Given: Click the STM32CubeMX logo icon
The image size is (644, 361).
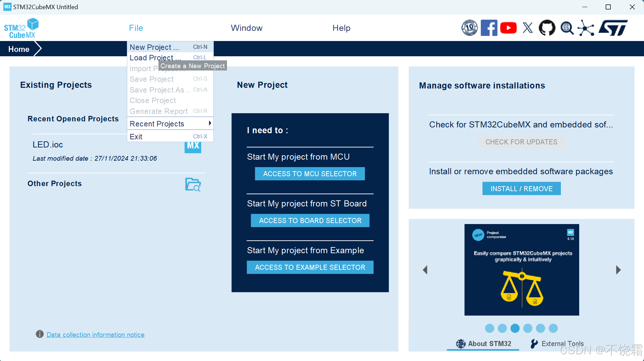Looking at the screenshot, I should click(21, 28).
